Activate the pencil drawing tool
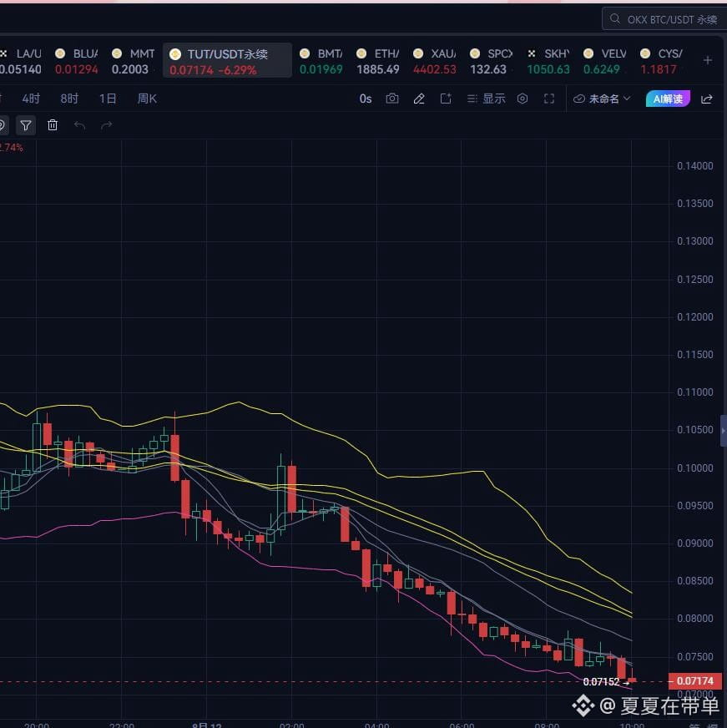 pyautogui.click(x=419, y=99)
